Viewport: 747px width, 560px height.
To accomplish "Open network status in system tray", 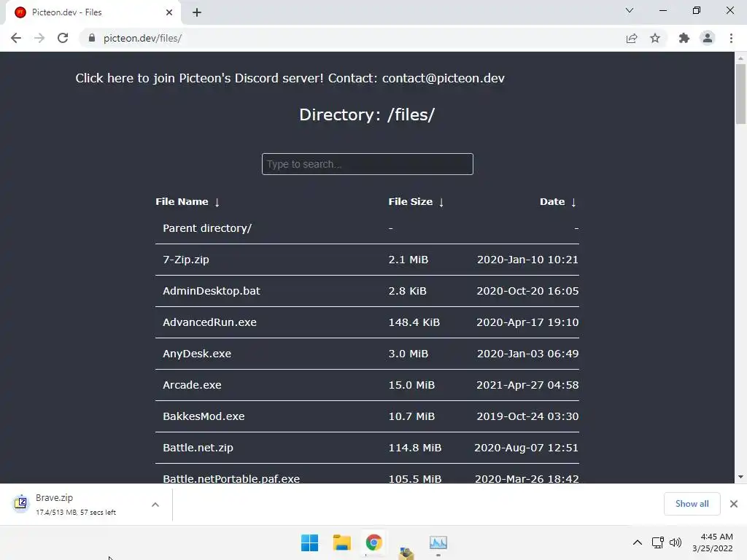I will click(x=658, y=542).
